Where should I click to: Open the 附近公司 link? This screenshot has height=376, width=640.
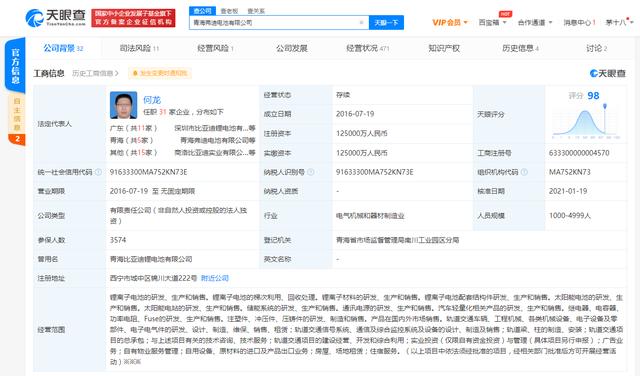click(x=215, y=278)
